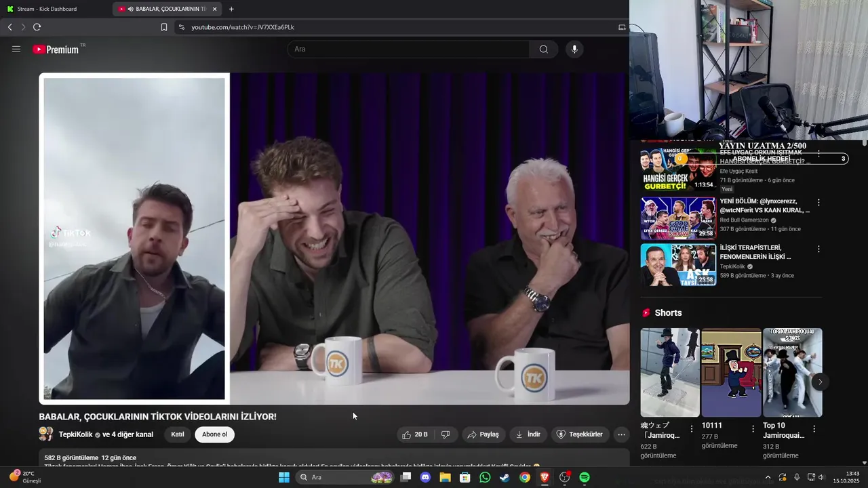Click the İLİŞKİ TERAPİSTLERİ, FENOMENLERİN İLİŞKİ title
Screen dimensions: 868x488
(755, 252)
